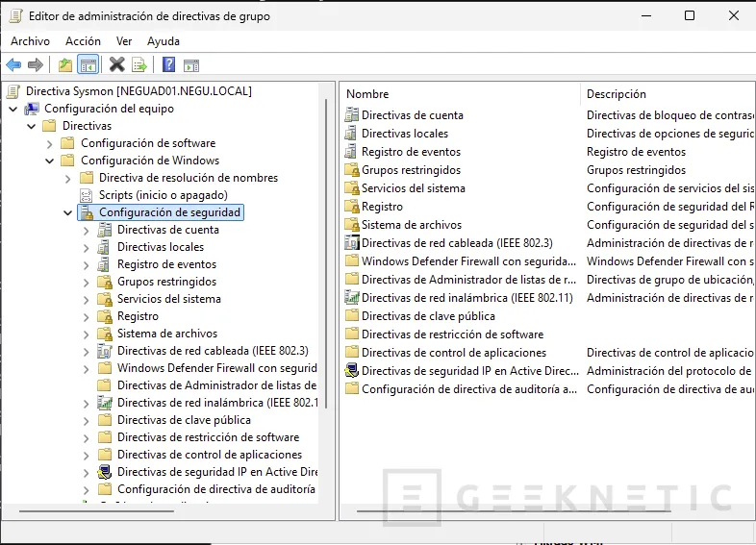Collapse Configuración de seguridad node
Screen dimensions: 756x545
point(68,212)
